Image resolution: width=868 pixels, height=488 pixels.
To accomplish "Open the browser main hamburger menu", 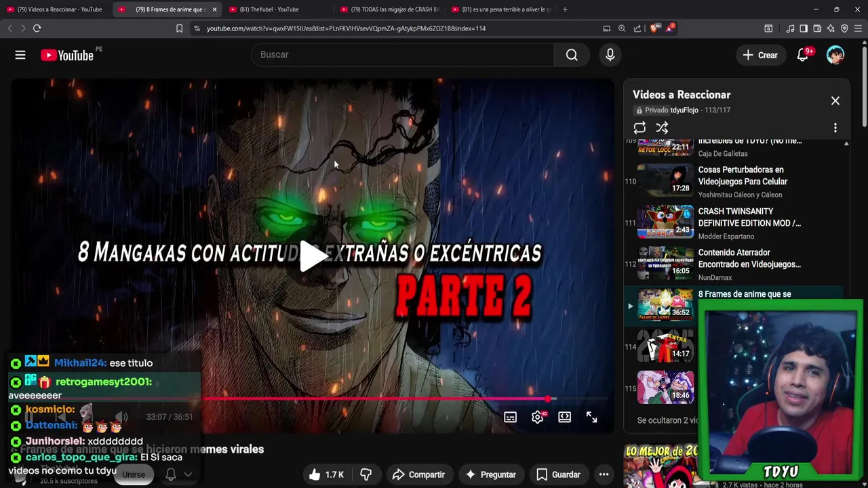I will (x=859, y=28).
